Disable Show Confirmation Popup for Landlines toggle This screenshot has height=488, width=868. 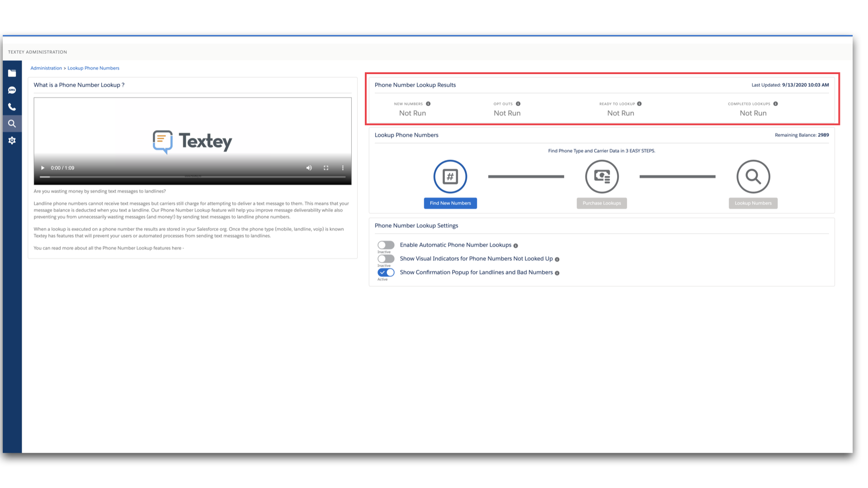(386, 272)
